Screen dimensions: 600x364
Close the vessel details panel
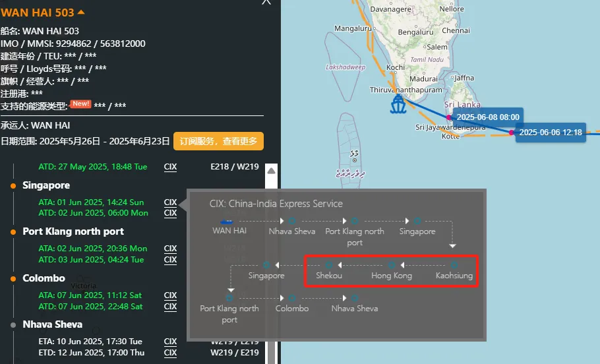coord(266,2)
